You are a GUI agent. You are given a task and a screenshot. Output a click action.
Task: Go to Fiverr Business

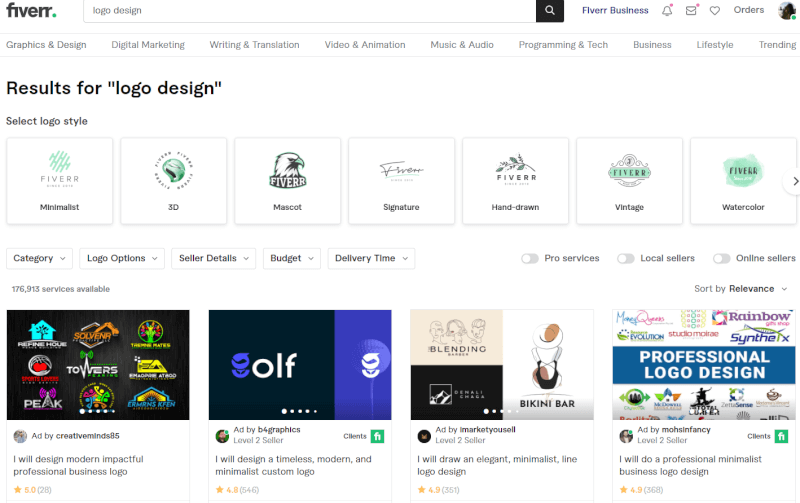pyautogui.click(x=615, y=10)
